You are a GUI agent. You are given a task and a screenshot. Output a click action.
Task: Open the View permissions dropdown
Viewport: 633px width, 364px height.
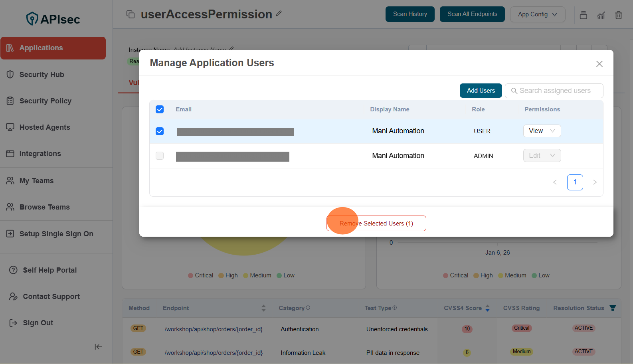[x=542, y=131]
